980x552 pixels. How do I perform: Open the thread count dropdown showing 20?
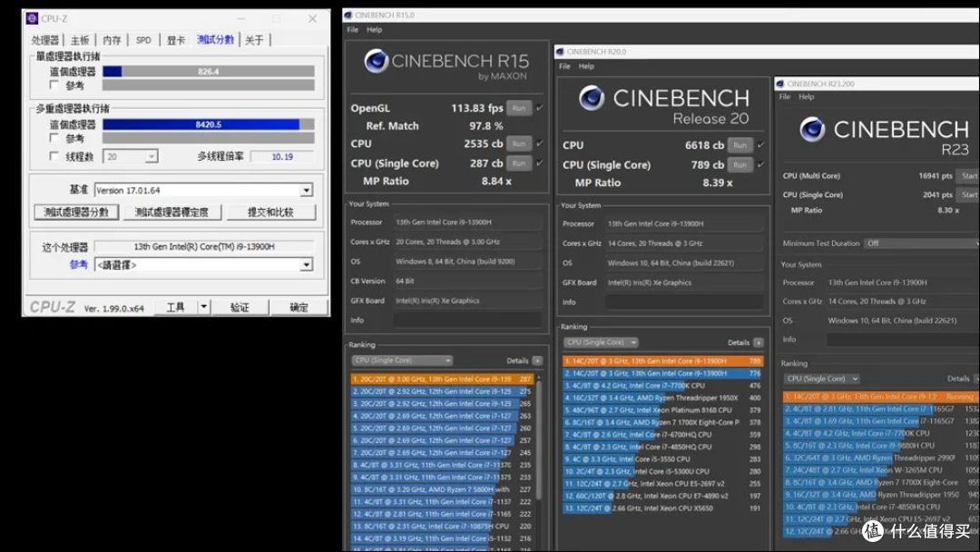(152, 156)
